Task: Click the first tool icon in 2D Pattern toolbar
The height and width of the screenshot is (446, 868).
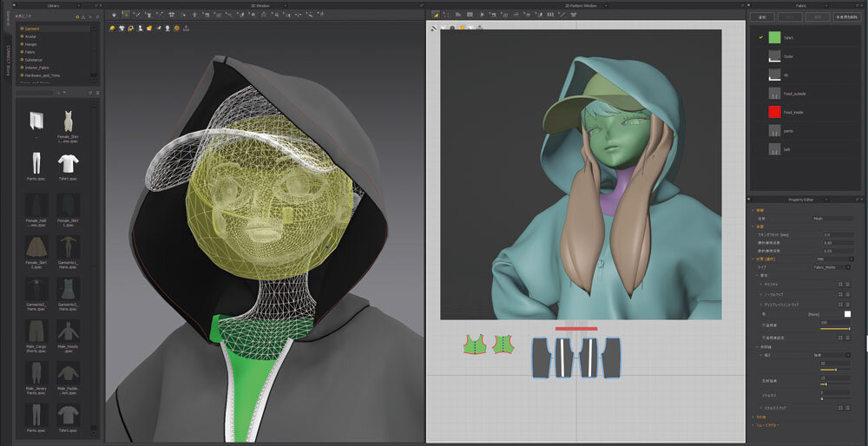Action: (436, 14)
